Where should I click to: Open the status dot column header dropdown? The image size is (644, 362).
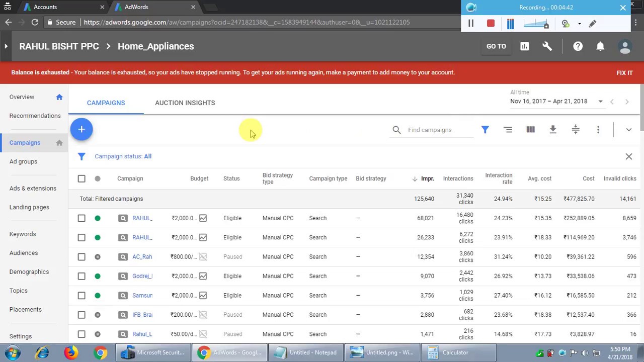click(98, 178)
